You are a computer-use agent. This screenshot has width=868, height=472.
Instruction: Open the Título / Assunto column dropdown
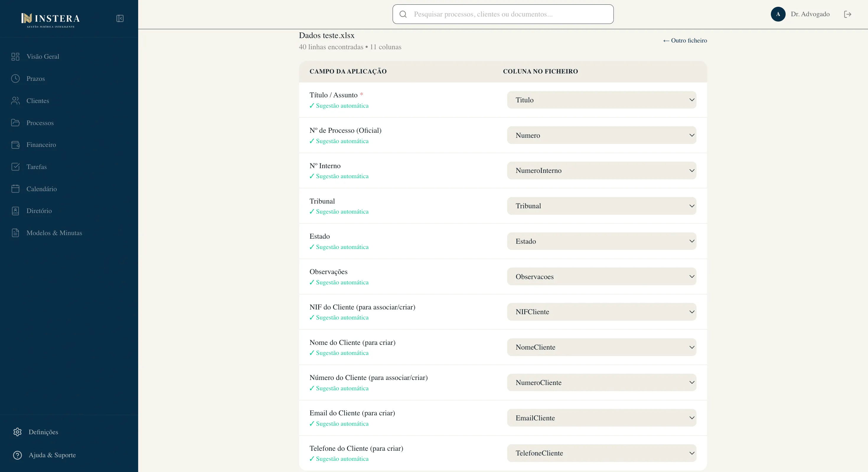[x=601, y=100]
